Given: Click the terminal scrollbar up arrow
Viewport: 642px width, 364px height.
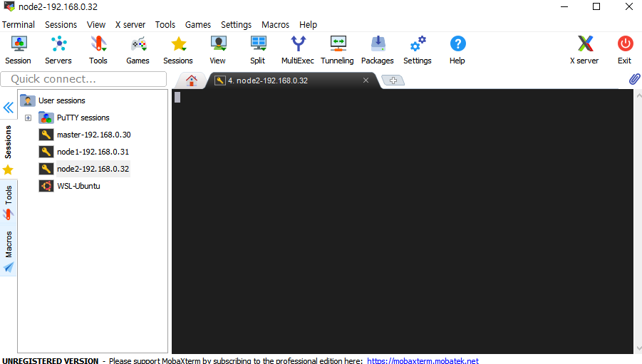Looking at the screenshot, I should (638, 95).
